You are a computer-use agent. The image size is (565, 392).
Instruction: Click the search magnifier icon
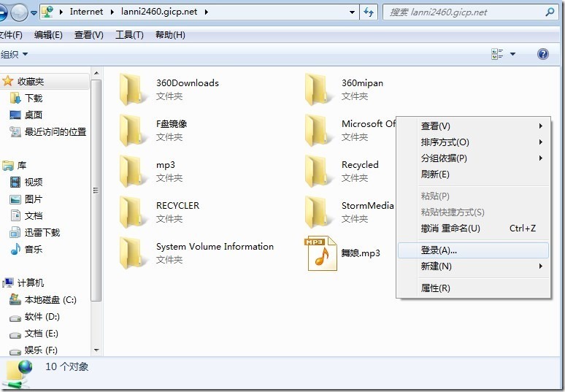(550, 12)
